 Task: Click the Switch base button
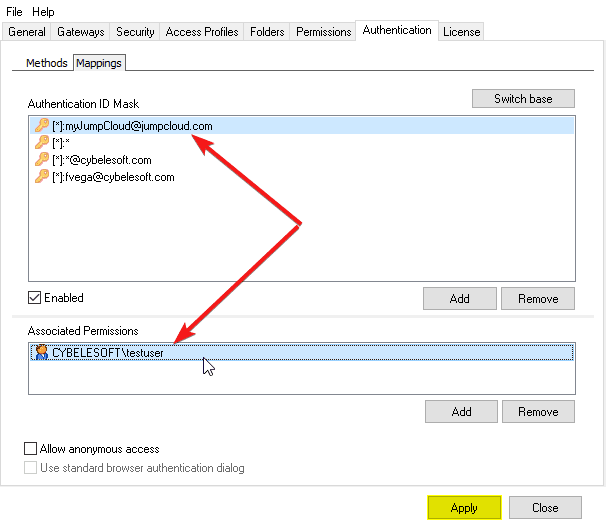tap(523, 99)
